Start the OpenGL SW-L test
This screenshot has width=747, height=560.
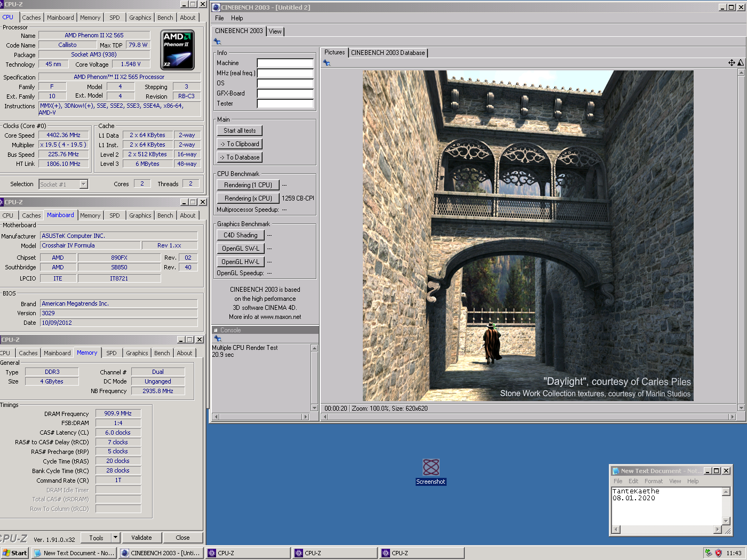(x=241, y=249)
